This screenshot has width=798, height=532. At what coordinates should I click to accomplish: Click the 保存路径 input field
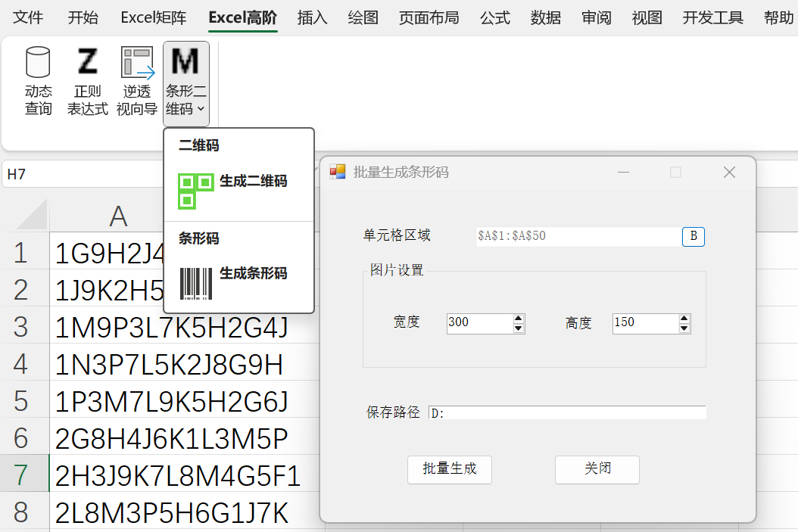(567, 412)
